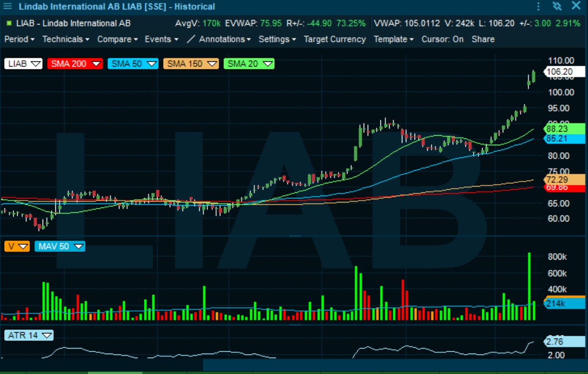Open the three-dot options menu

point(539,6)
